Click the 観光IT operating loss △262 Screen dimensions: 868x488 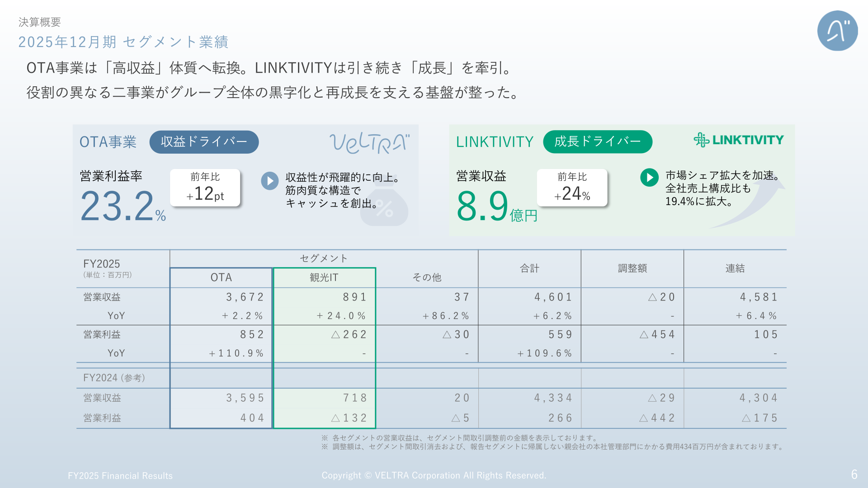click(x=349, y=334)
